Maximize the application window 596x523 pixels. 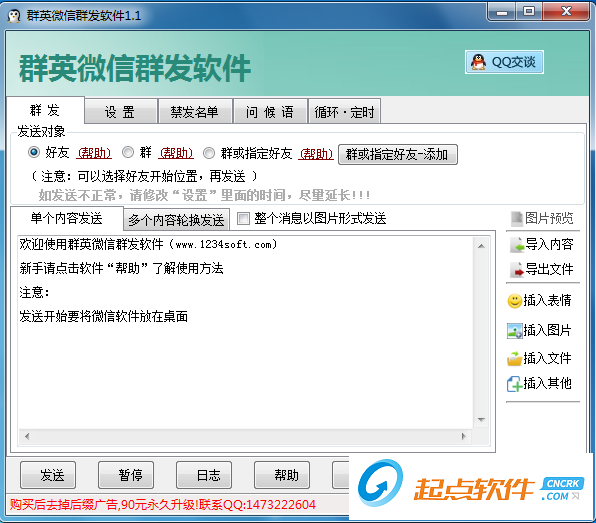tap(529, 11)
